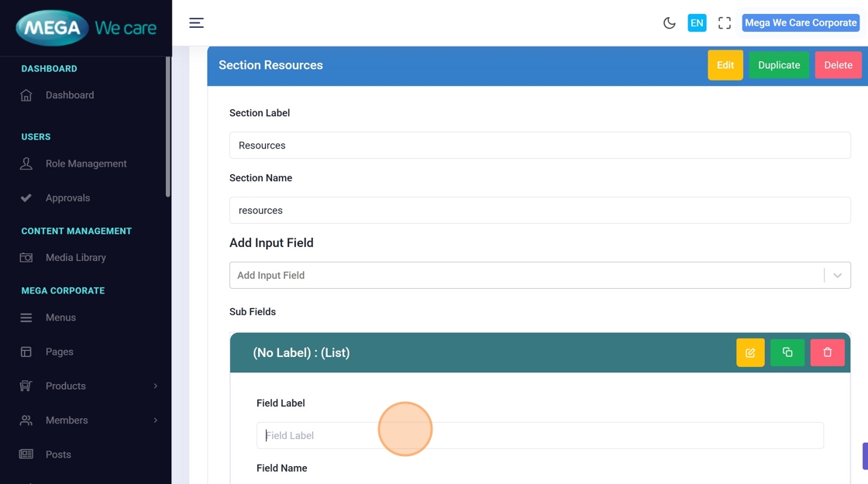Screen dimensions: 868x484
Task: Toggle dark mode moon icon
Action: (670, 23)
